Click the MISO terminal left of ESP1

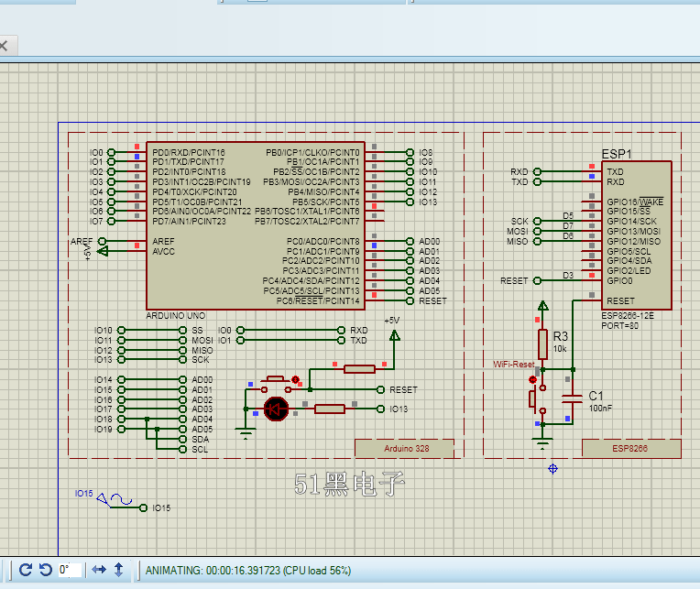point(538,242)
